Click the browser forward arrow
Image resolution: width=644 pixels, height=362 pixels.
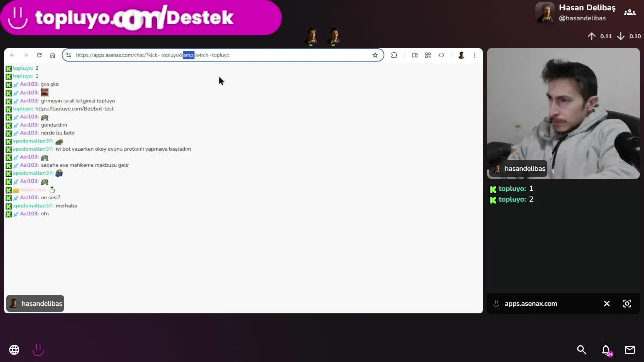(x=26, y=55)
